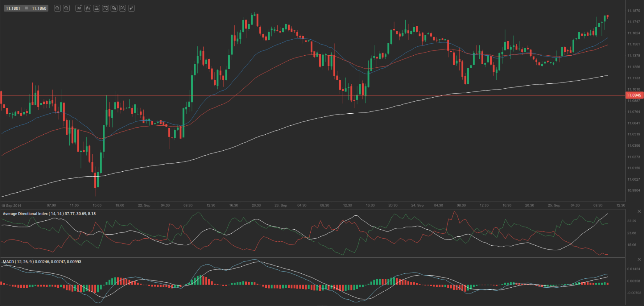This screenshot has height=306, width=644.
Task: Select the eraser drawing tool icon
Action: [132, 8]
